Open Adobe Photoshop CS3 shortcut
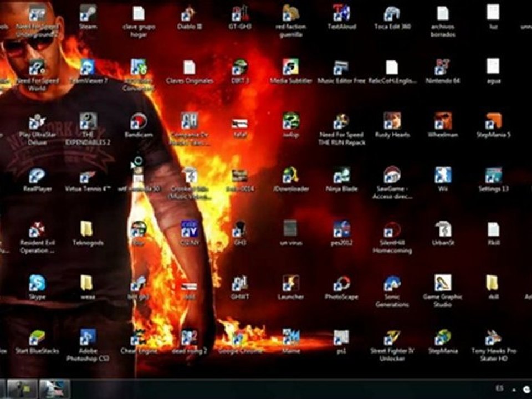The image size is (532, 399). [88, 345]
